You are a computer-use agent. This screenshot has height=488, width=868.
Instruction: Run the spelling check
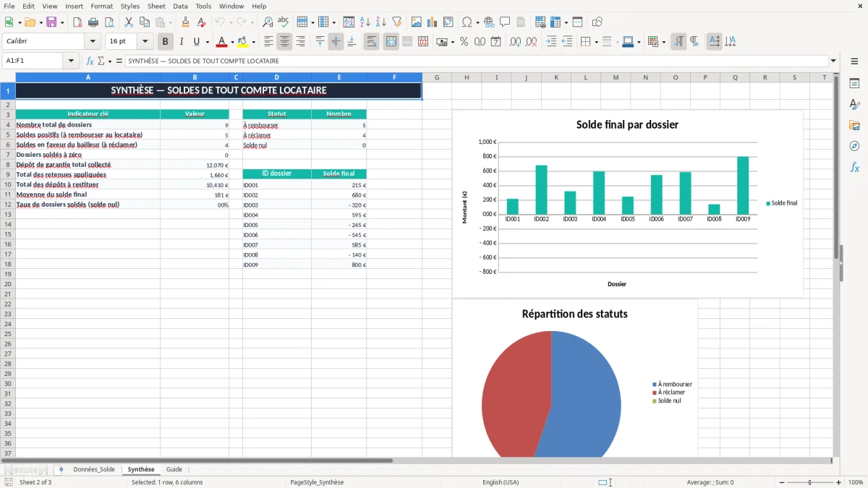tap(284, 22)
